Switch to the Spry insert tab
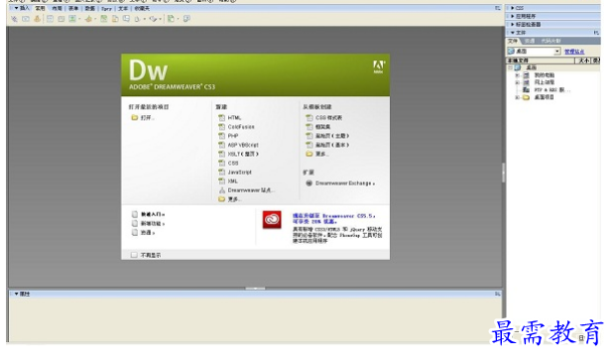This screenshot has width=612, height=364. point(106,8)
